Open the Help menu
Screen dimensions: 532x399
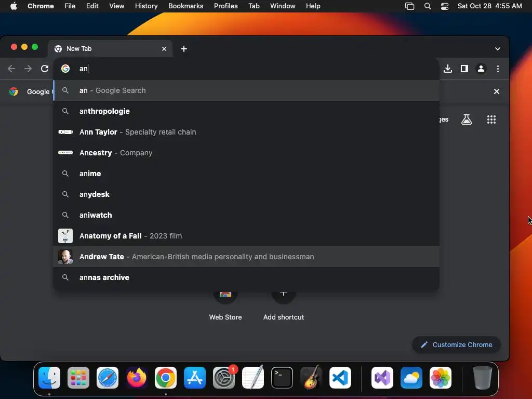coord(313,6)
